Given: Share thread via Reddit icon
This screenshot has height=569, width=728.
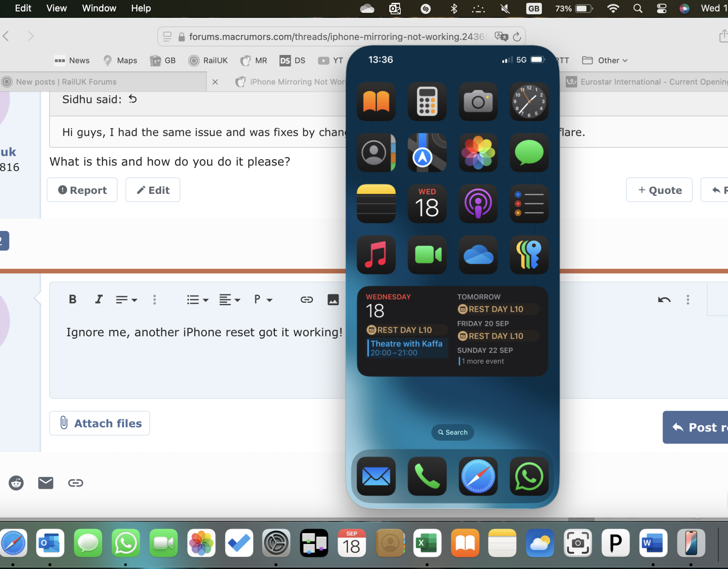Looking at the screenshot, I should [x=16, y=483].
